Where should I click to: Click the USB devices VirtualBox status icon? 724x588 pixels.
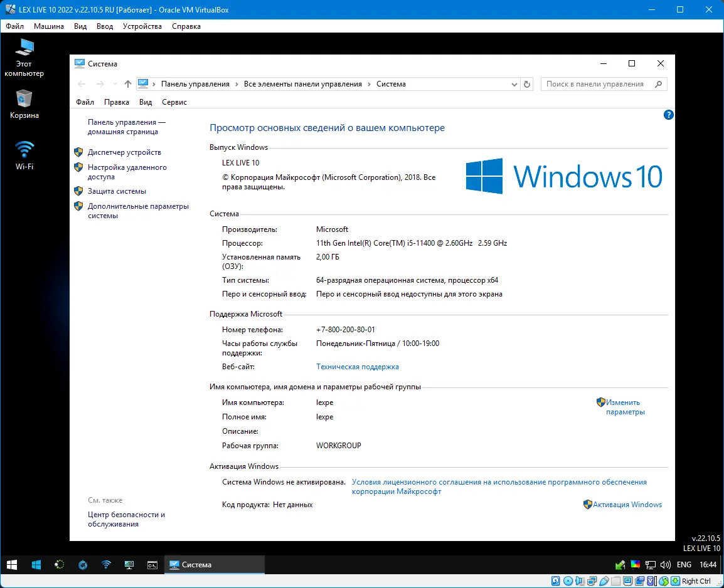point(604,581)
